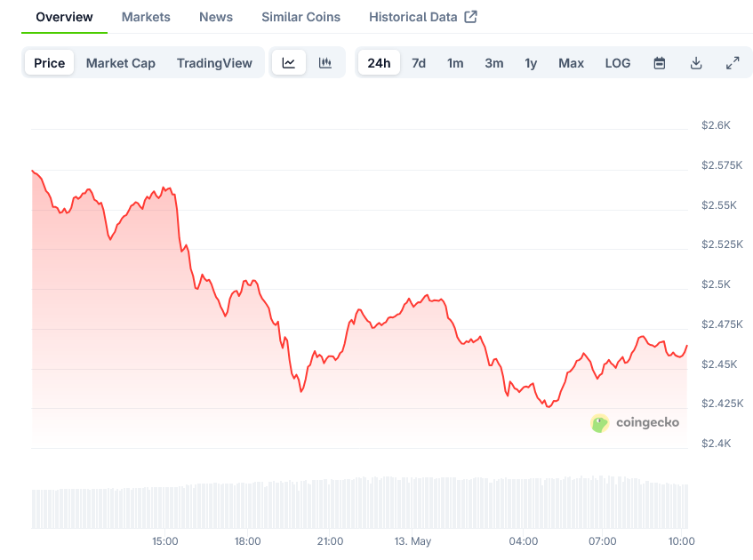
Task: Expand chart to fullscreen
Action: coord(733,62)
